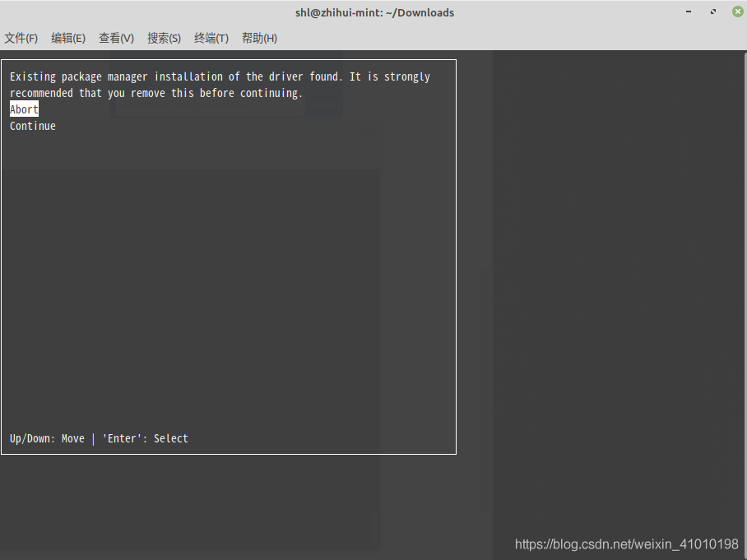747x560 pixels.
Task: Click the 'Up/Down: Move' hint text
Action: tap(47, 438)
